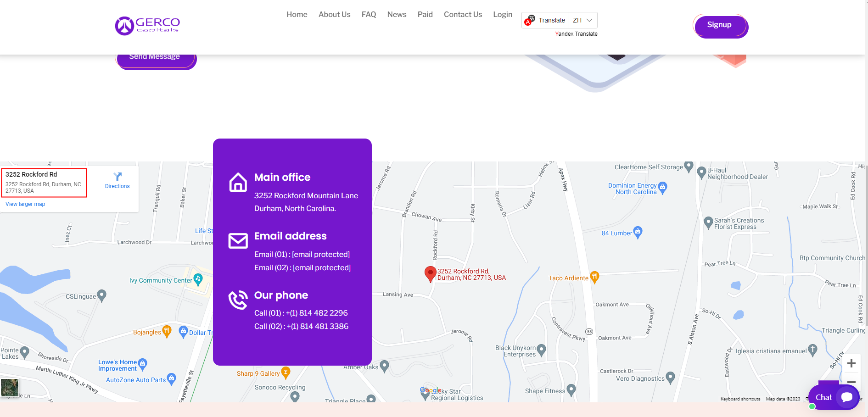Select the Sharp 9 Gallery marker

[286, 372]
